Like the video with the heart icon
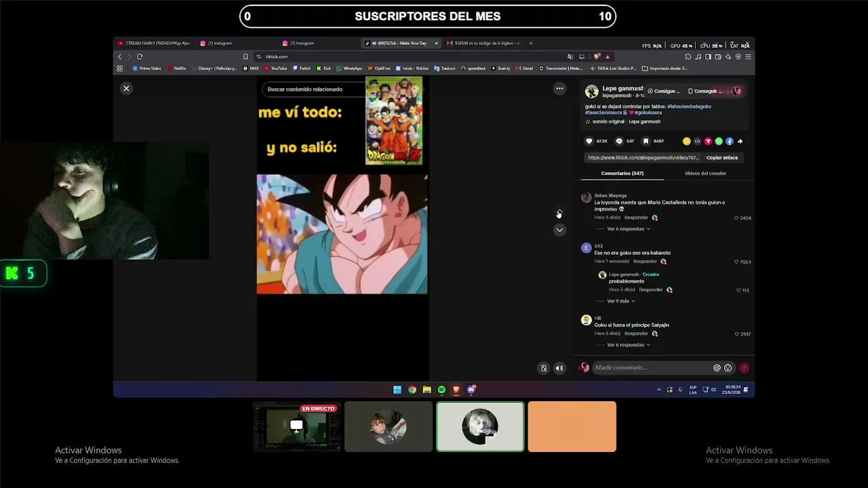 (x=589, y=141)
